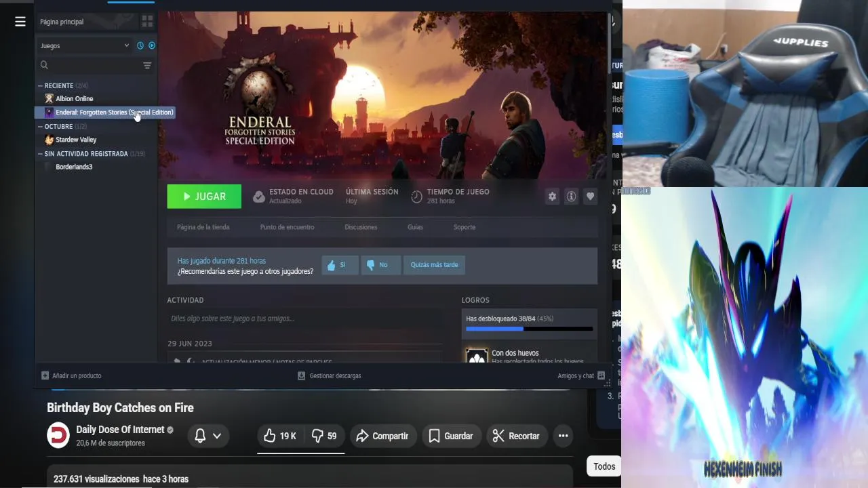The height and width of the screenshot is (488, 868).
Task: Open the Juegos library filter dropdown
Action: click(84, 45)
